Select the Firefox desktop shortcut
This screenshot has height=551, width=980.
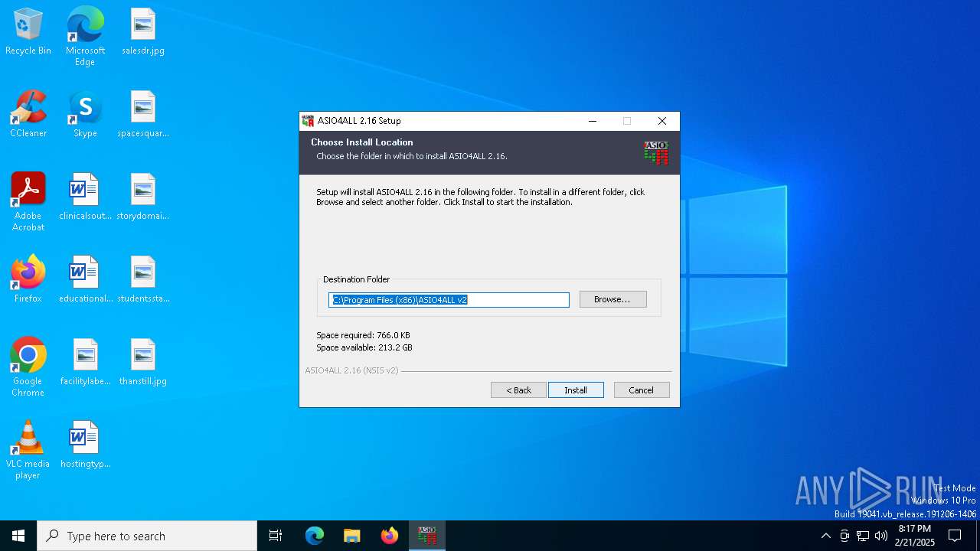pos(28,280)
